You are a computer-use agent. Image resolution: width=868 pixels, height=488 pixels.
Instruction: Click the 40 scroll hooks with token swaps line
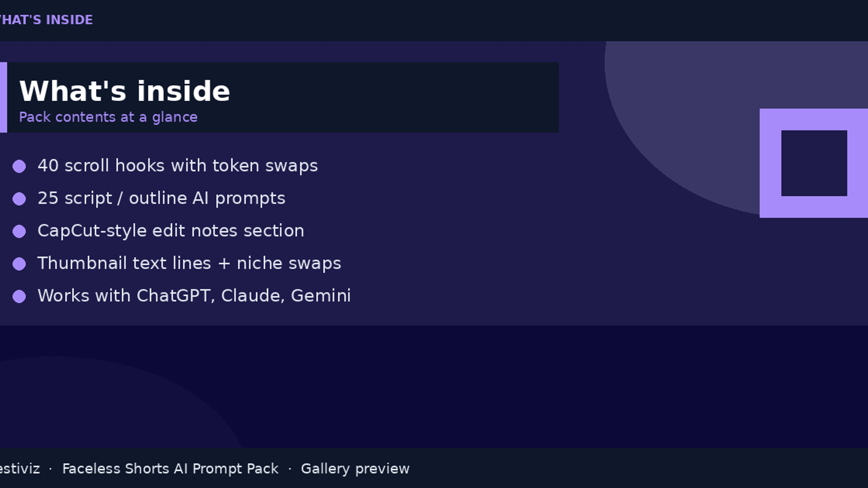coord(178,166)
